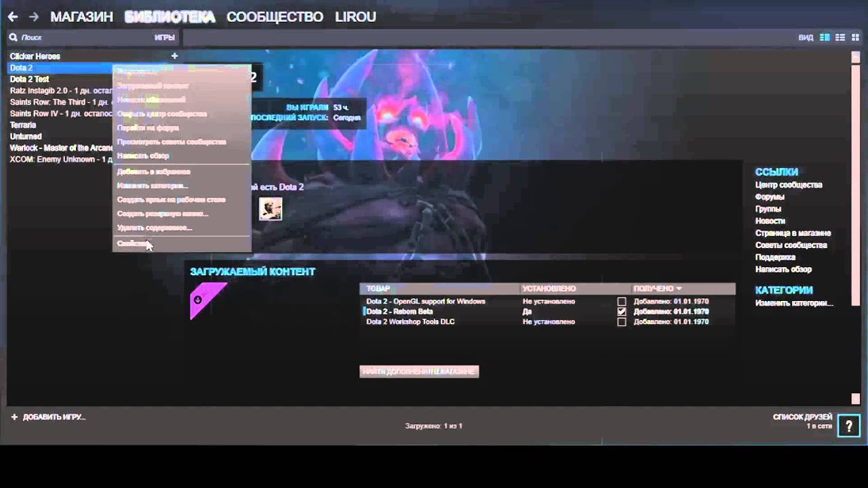
Task: Choose Создать резервную копию menu entry
Action: [182, 213]
